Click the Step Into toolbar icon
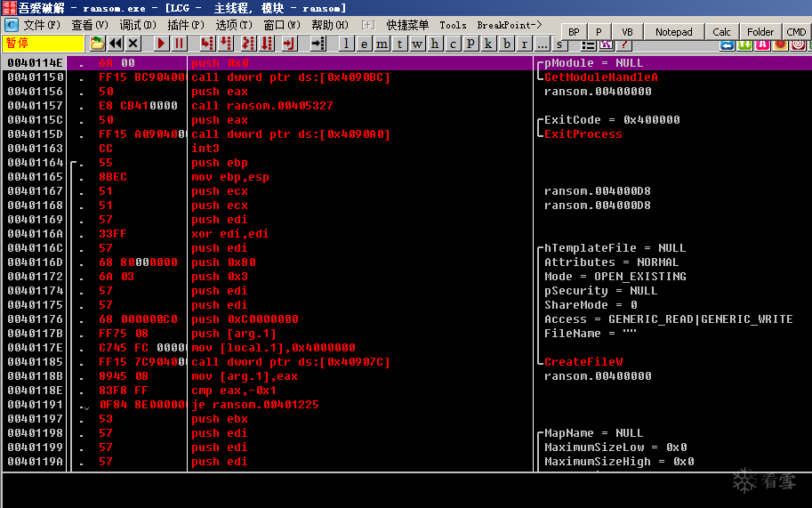Image resolution: width=812 pixels, height=508 pixels. coord(207,44)
